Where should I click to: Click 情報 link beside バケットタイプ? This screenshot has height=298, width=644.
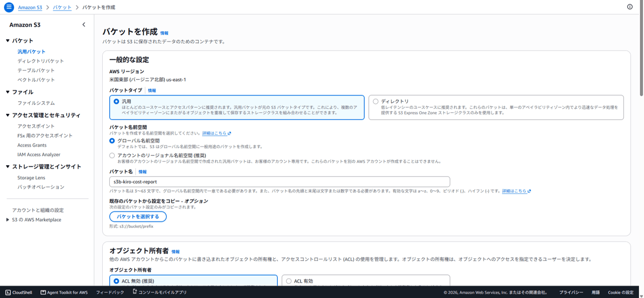[152, 91]
